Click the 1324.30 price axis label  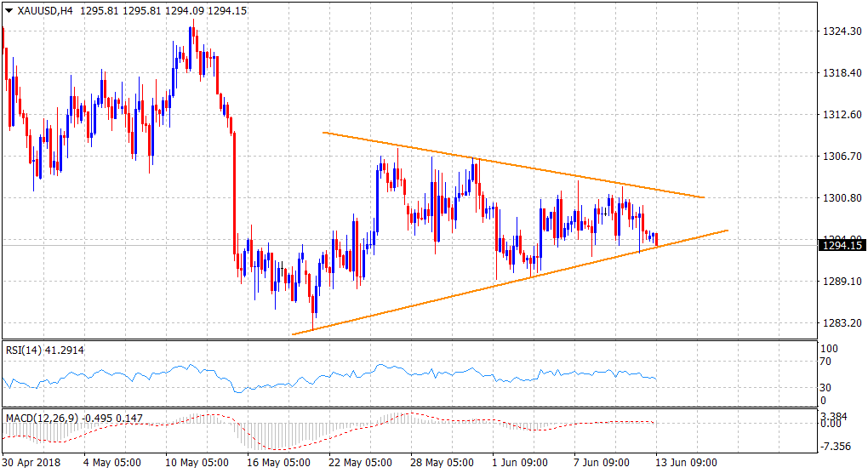point(841,31)
